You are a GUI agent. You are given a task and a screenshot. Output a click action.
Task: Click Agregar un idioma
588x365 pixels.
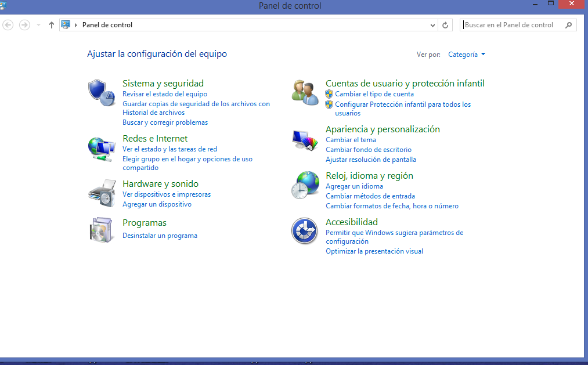pos(355,186)
